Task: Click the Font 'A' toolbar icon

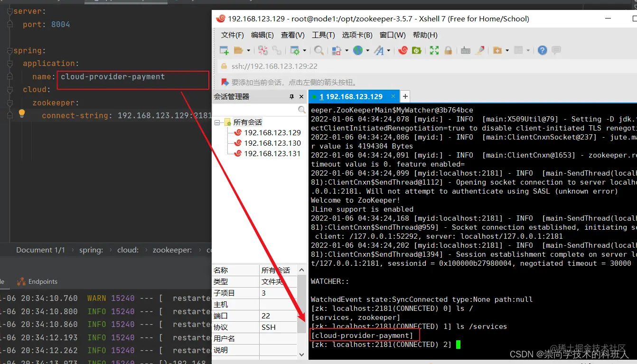Action: 379,50
